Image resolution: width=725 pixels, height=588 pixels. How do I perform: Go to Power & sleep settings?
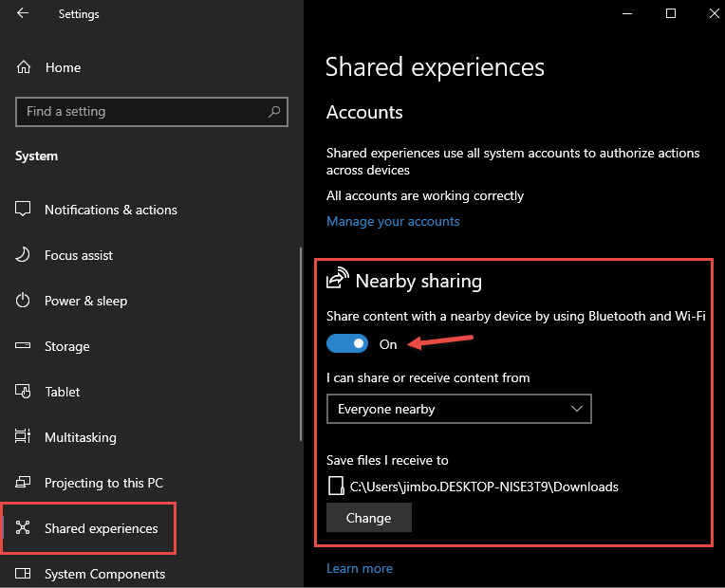[85, 301]
